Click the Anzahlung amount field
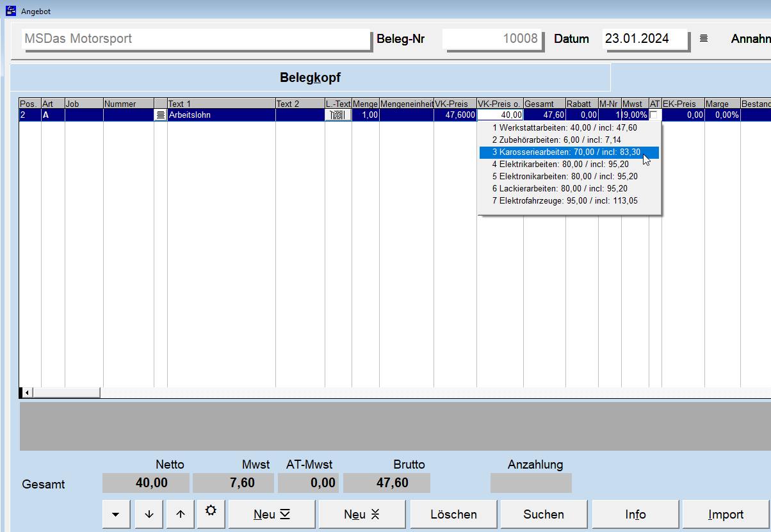Image resolution: width=771 pixels, height=532 pixels. (x=531, y=483)
